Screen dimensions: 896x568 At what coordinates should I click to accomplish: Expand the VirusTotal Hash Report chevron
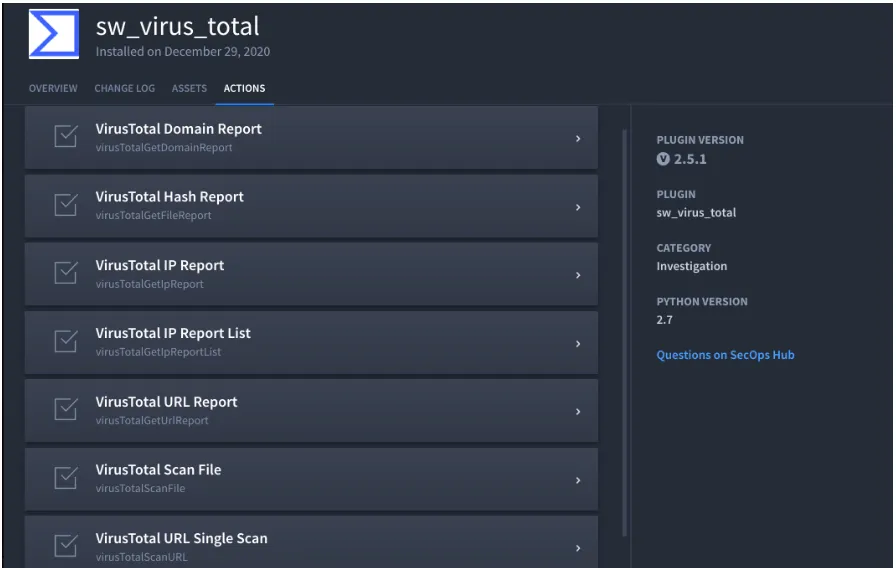(578, 207)
